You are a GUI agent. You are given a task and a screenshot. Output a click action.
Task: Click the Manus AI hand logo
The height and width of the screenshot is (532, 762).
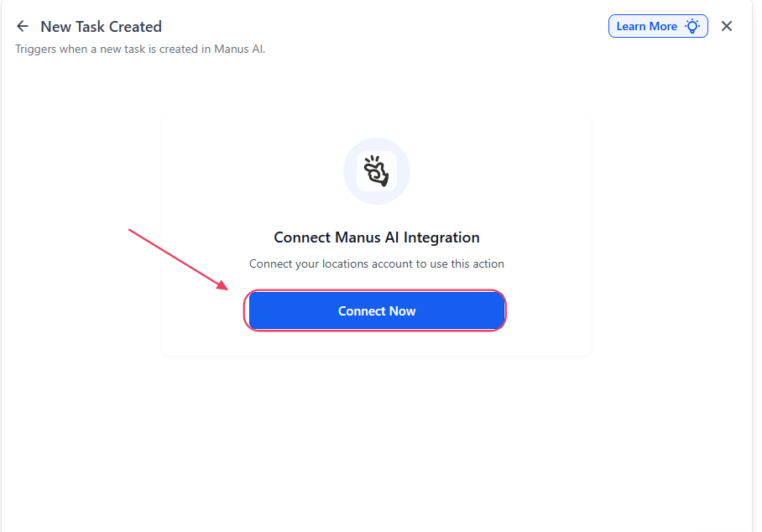click(x=376, y=170)
